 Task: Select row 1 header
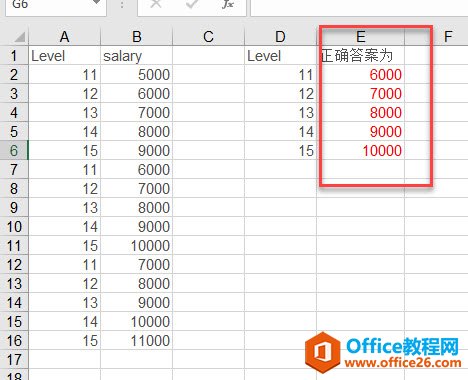click(x=14, y=55)
